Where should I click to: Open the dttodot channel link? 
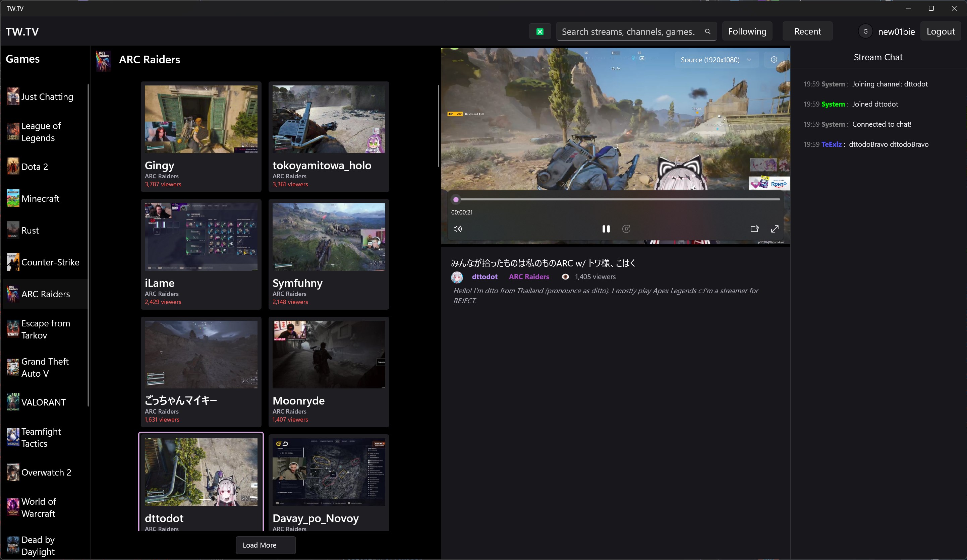pyautogui.click(x=485, y=276)
